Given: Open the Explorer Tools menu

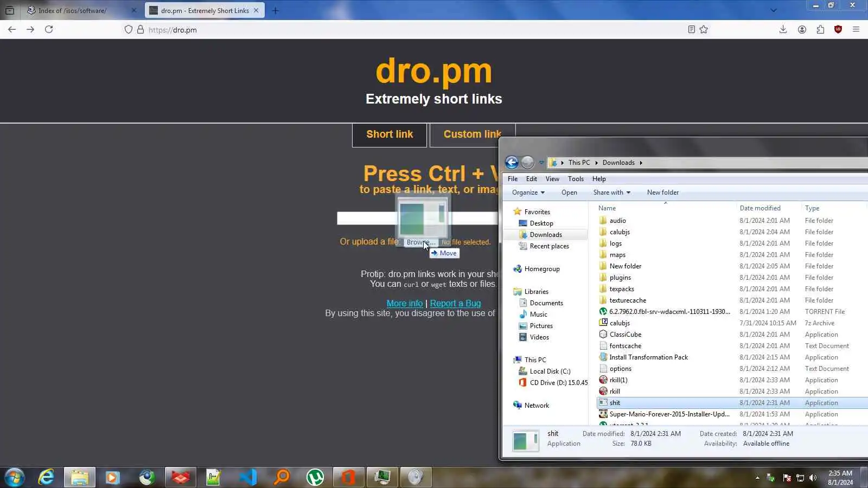Looking at the screenshot, I should 576,179.
